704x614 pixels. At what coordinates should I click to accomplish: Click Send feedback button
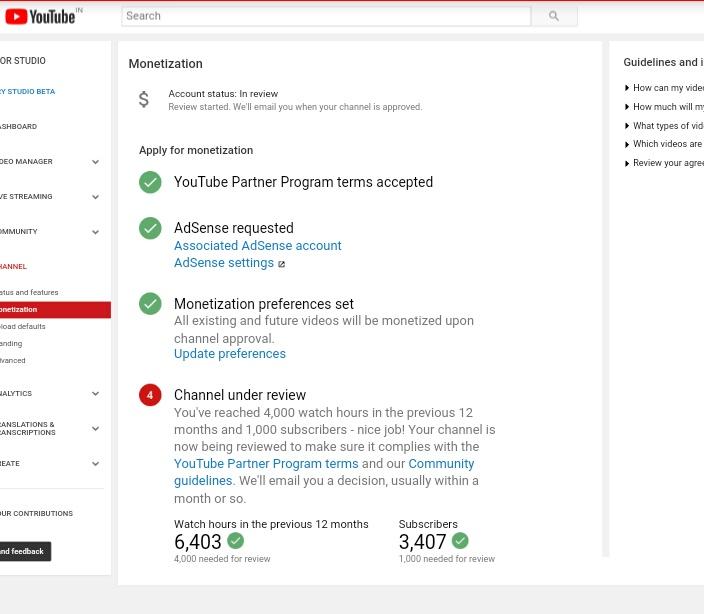click(25, 552)
